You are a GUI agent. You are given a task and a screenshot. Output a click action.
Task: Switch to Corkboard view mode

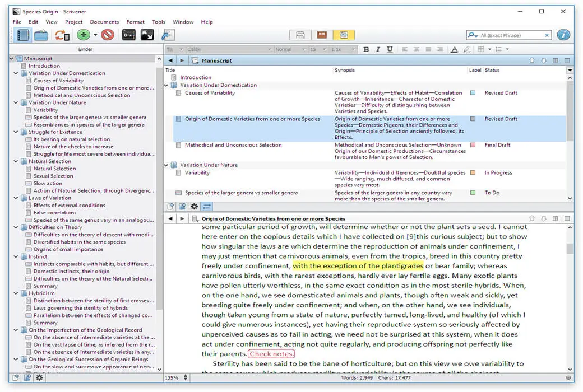(x=322, y=35)
